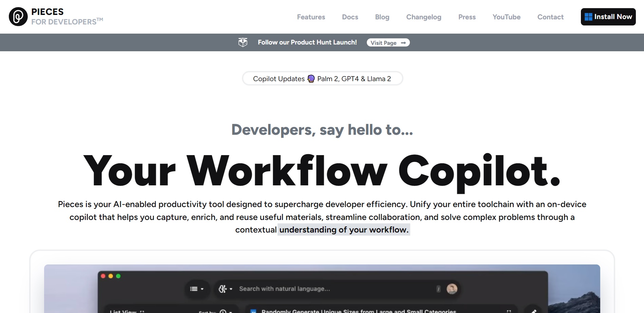Open the Changelog nav link

pos(423,17)
